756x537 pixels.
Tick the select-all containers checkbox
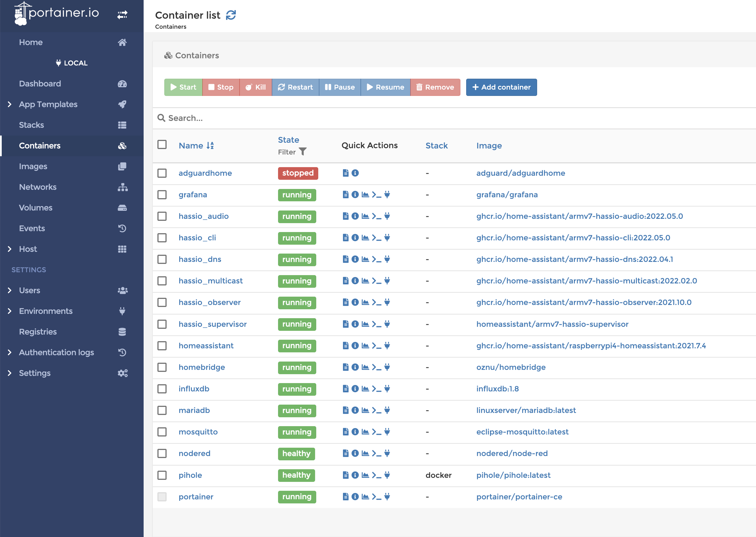[x=162, y=144]
